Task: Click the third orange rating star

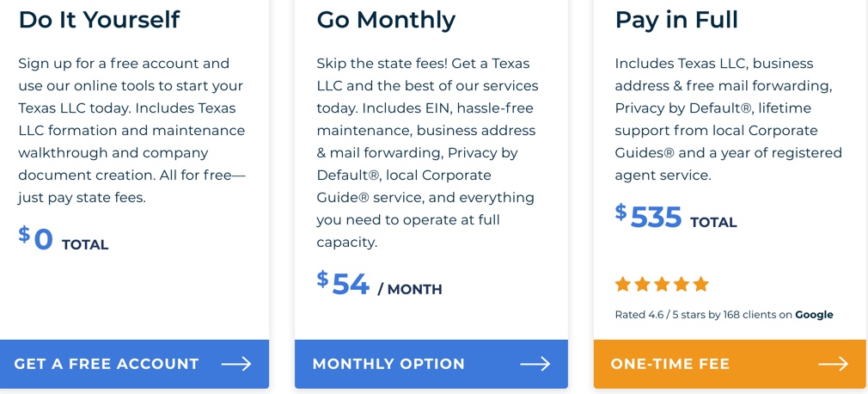Action: (662, 284)
